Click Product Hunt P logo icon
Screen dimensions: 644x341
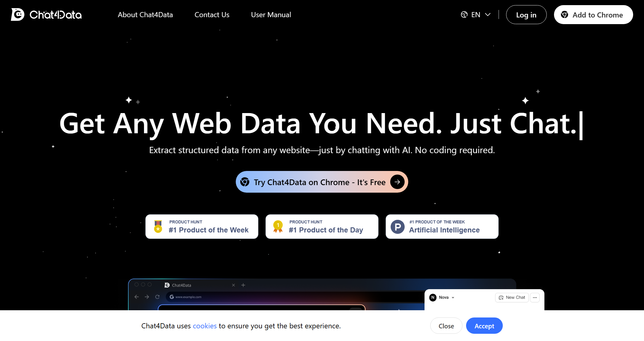pyautogui.click(x=397, y=226)
